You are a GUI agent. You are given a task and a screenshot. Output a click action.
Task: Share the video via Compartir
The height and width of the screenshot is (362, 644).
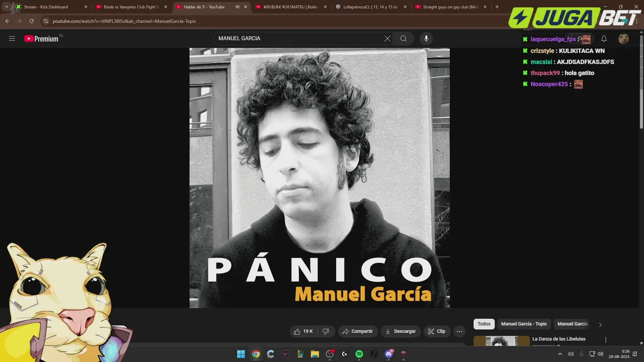tap(357, 331)
